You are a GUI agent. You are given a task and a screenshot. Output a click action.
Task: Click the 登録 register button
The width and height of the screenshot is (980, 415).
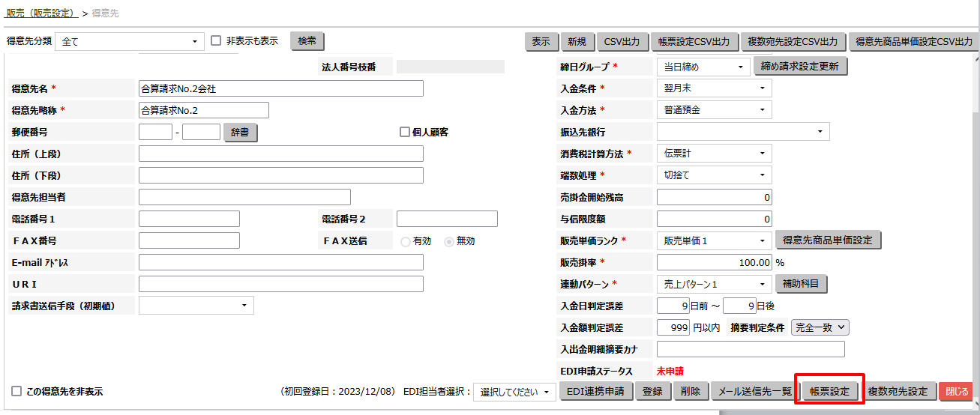[652, 391]
